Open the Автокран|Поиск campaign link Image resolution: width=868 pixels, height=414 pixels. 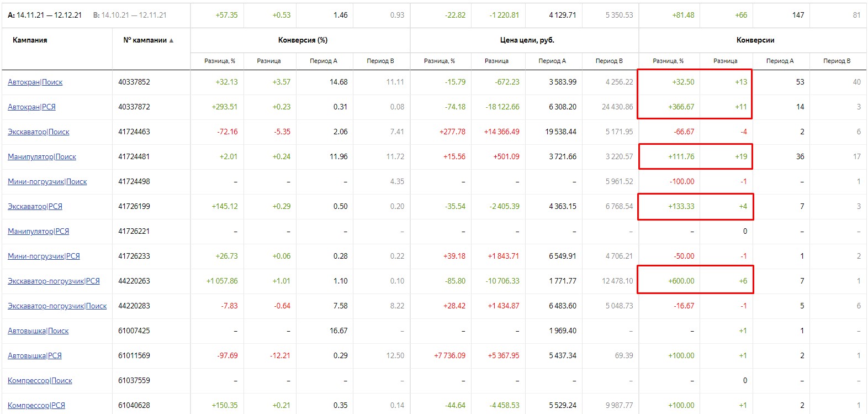tap(35, 82)
